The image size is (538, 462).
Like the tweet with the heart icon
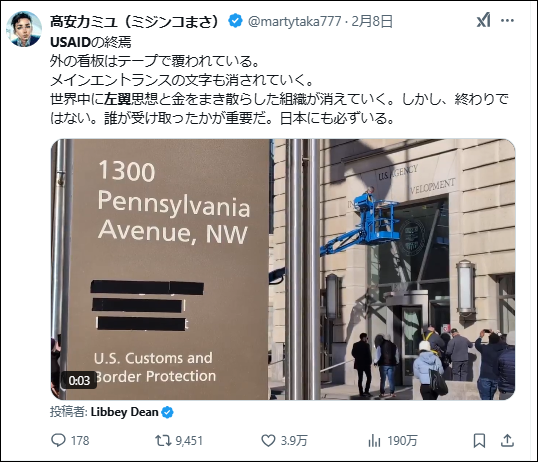point(268,440)
